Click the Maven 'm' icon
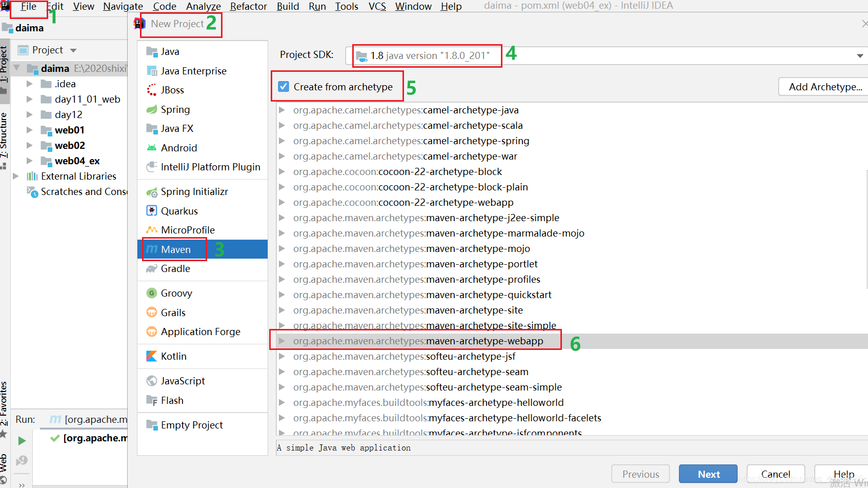Screen dimensions: 868x488 coord(152,249)
